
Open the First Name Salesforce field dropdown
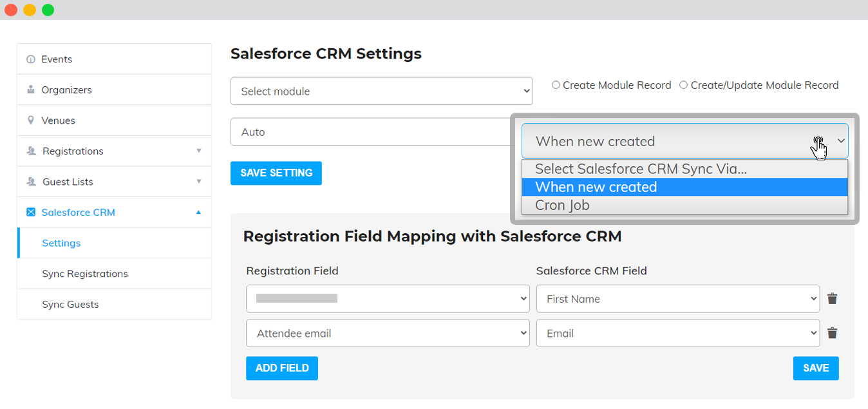(x=678, y=299)
